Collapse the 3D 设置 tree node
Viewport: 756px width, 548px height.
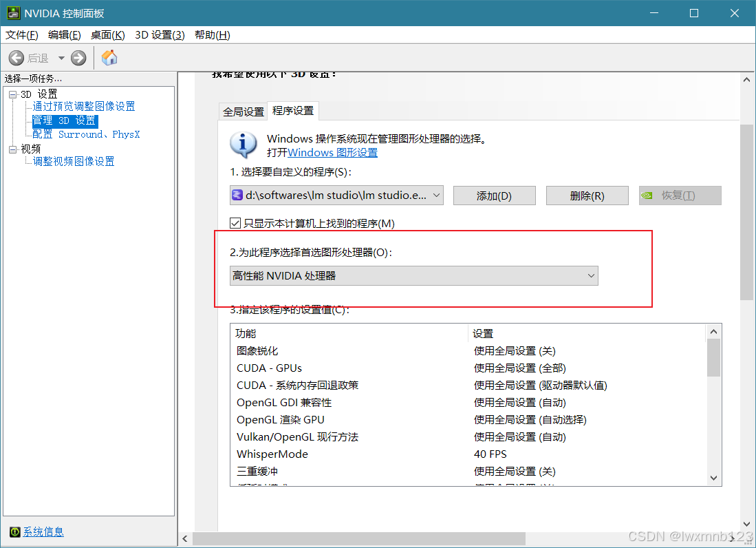(13, 94)
